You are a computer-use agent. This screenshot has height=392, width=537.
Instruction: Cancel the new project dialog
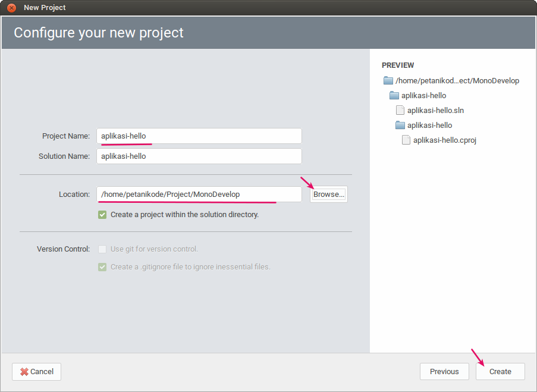37,372
